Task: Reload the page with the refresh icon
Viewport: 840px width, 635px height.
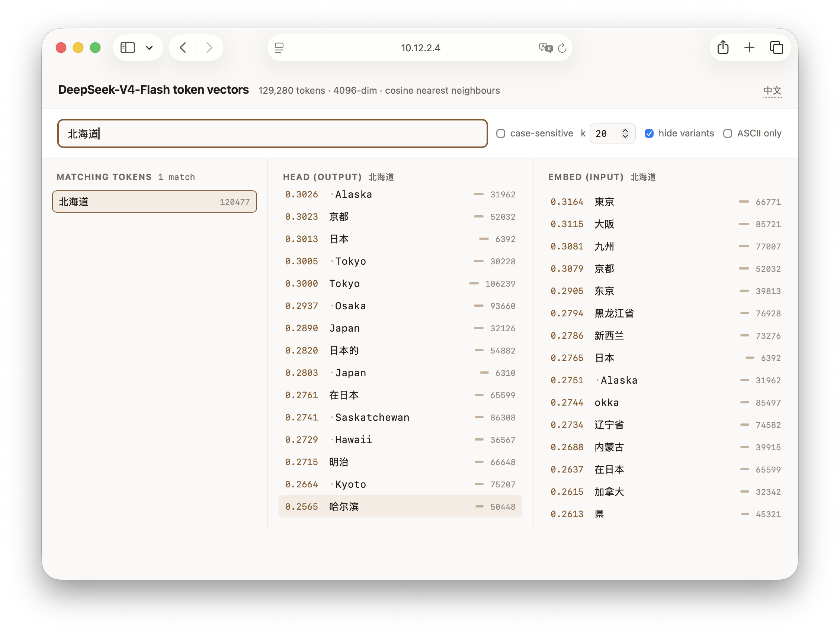Action: (562, 48)
